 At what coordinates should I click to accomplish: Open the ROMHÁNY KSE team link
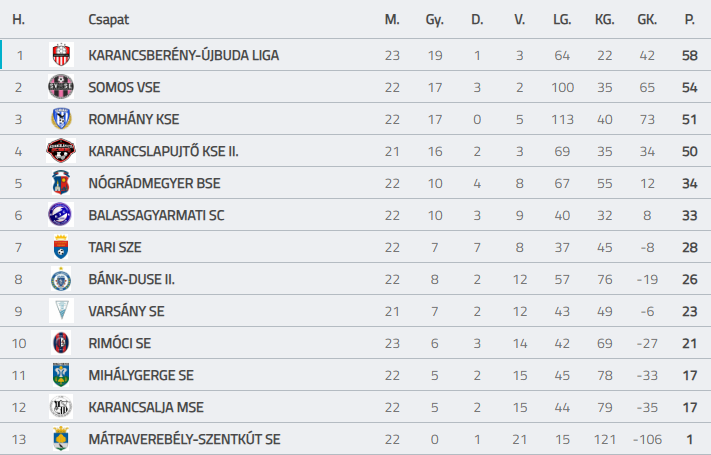tap(134, 119)
